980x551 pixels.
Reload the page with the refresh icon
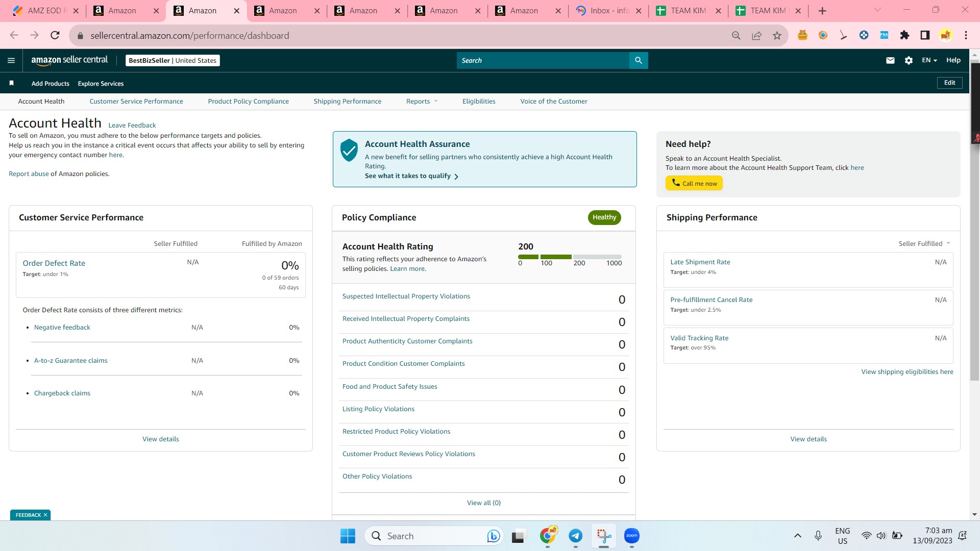55,35
